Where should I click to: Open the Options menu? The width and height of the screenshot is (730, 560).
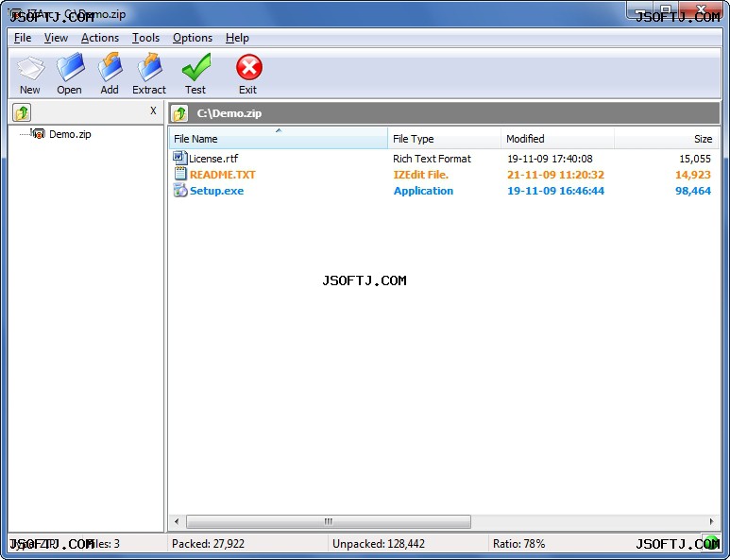tap(193, 38)
